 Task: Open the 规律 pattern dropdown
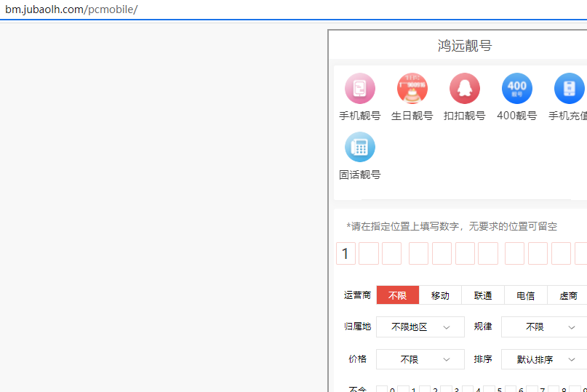click(x=543, y=327)
